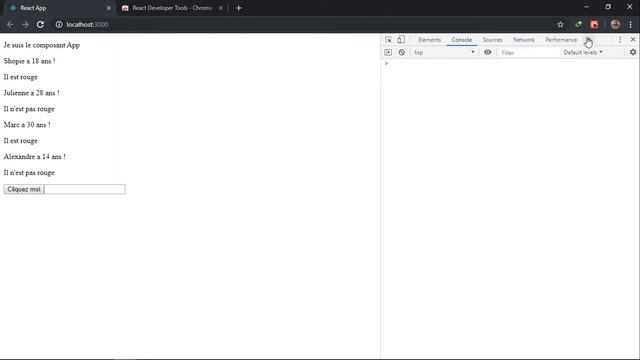Open a new browser tab

point(239,8)
